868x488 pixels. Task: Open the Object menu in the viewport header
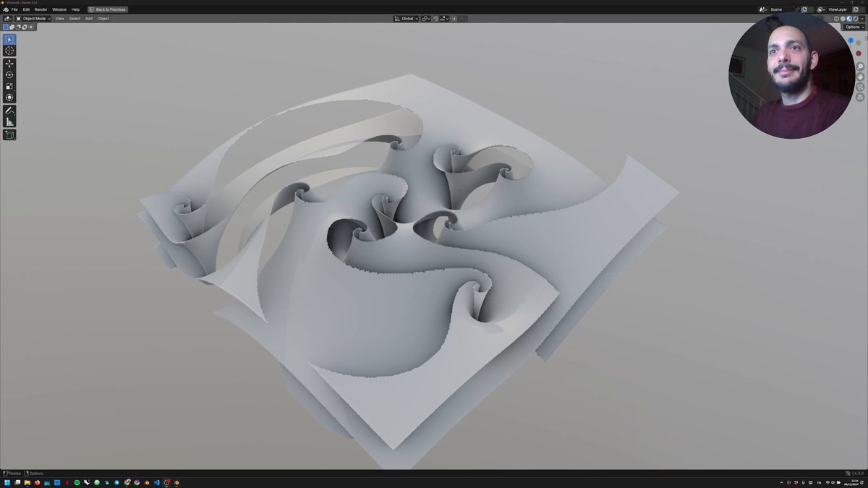103,18
